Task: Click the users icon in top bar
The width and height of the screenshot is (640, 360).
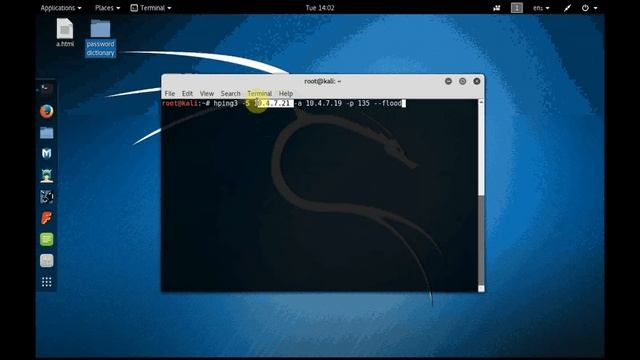Action: pos(497,8)
